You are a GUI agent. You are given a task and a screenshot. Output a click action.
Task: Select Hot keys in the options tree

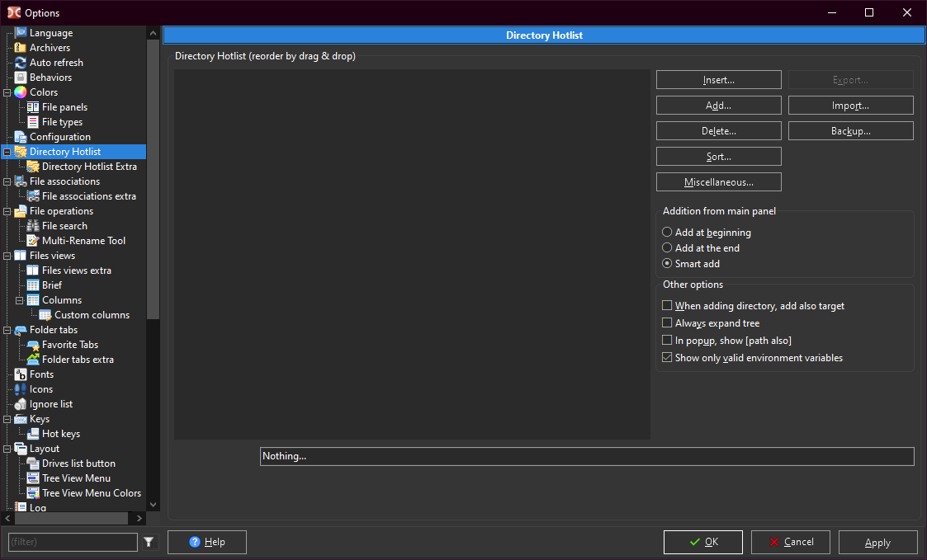pyautogui.click(x=61, y=434)
